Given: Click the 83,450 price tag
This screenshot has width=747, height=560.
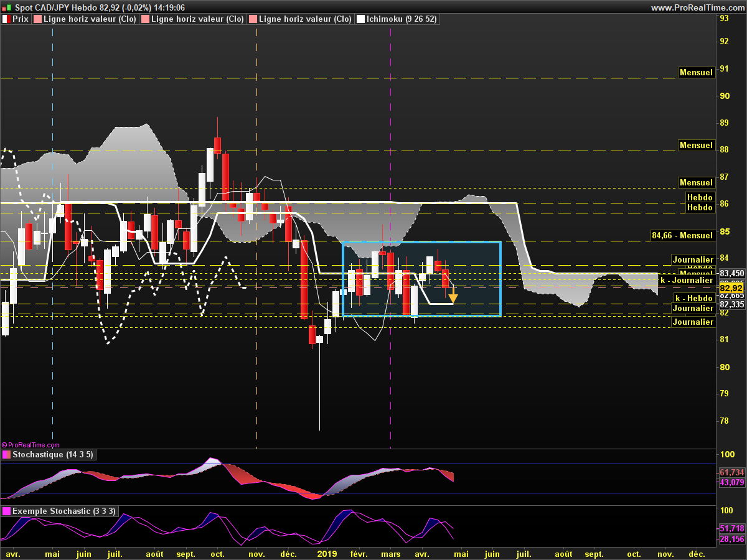Looking at the screenshot, I should pos(731,273).
